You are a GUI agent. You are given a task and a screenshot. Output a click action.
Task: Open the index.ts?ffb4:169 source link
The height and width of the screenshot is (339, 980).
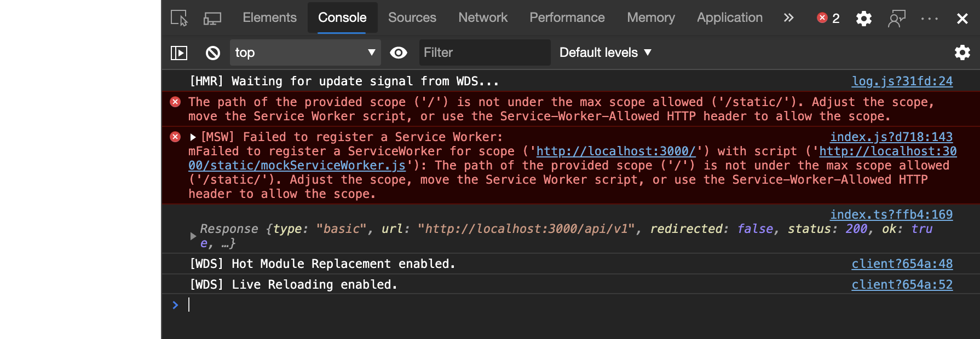point(891,214)
